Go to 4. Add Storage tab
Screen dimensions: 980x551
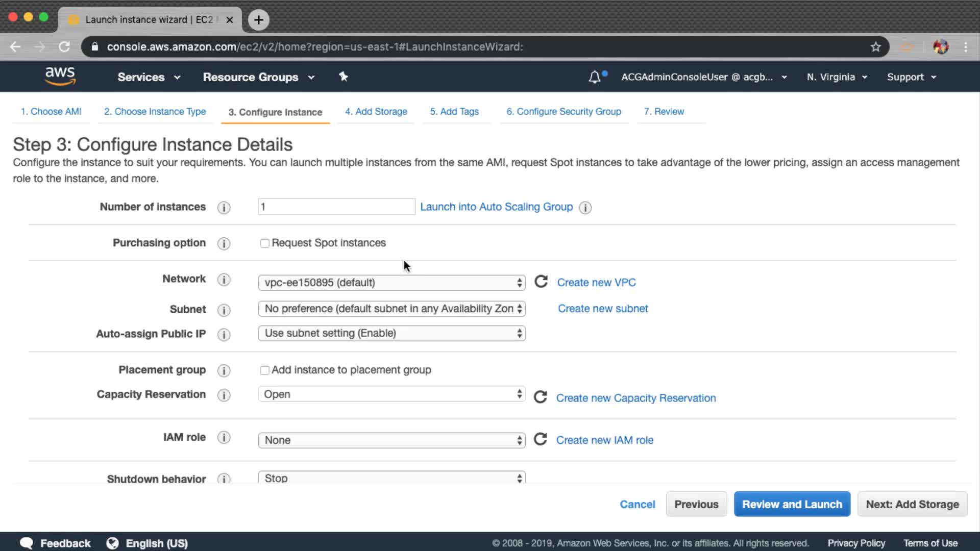[x=376, y=112]
